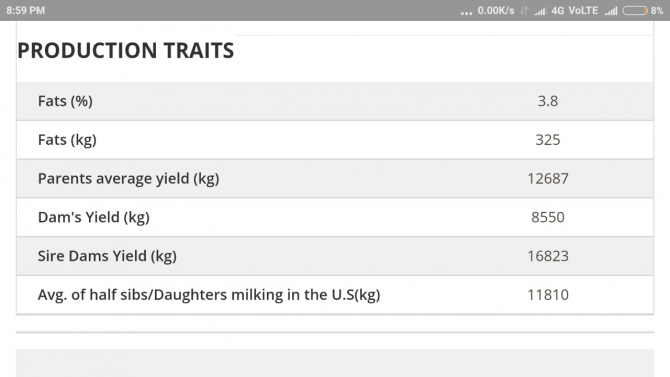Tap the battery icon in status bar
The image size is (670, 377).
[x=635, y=11]
